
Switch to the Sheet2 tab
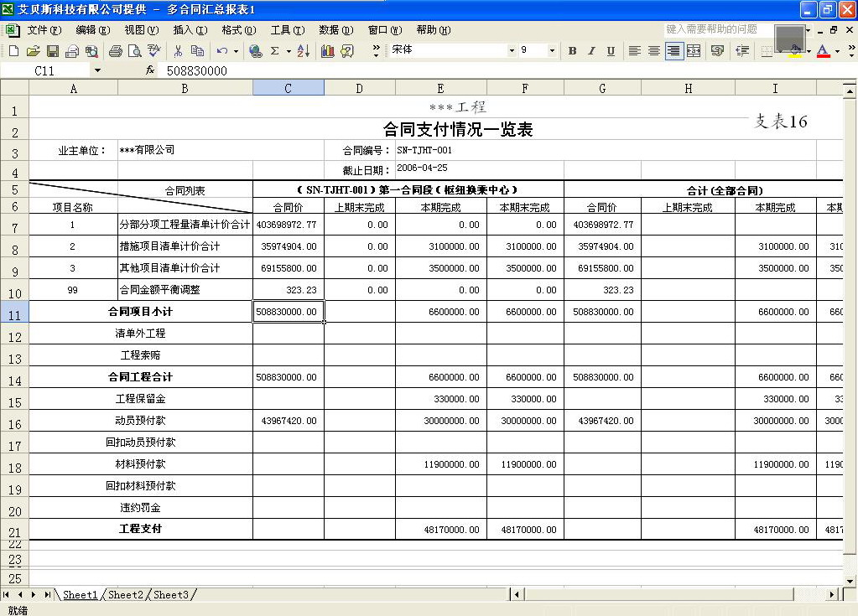pyautogui.click(x=125, y=595)
